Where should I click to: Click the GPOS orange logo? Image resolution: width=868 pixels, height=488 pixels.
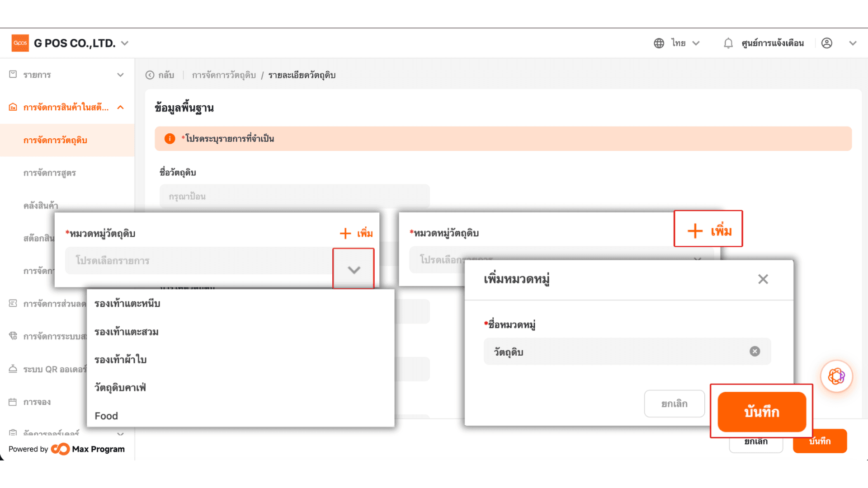point(20,43)
